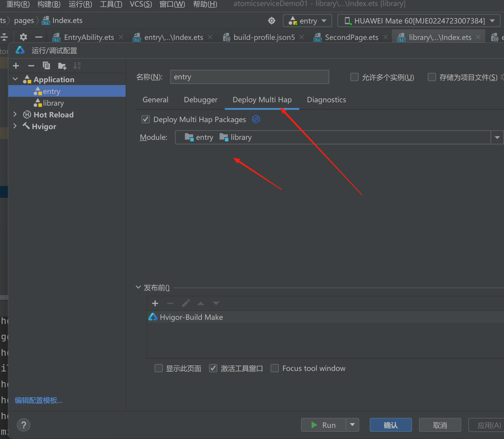Select the Hvigor-Build Make task row
This screenshot has height=439, width=504.
point(325,317)
